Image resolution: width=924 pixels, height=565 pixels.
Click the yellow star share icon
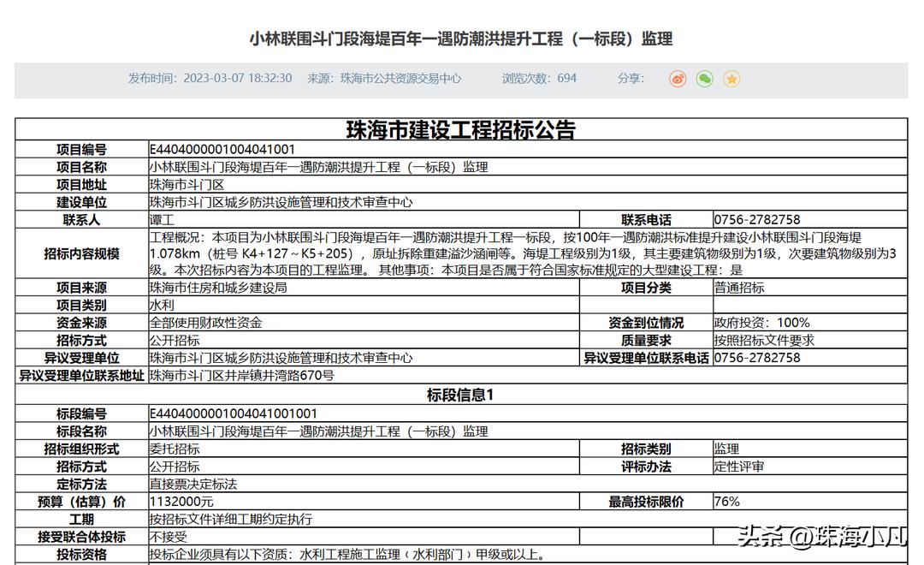point(731,79)
